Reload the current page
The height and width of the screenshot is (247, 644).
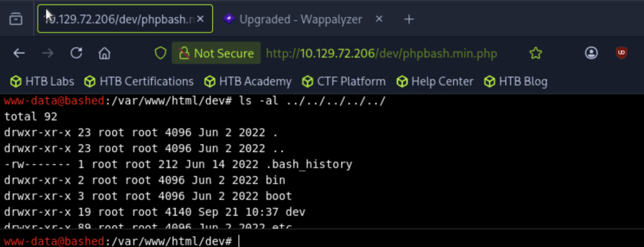click(x=76, y=53)
